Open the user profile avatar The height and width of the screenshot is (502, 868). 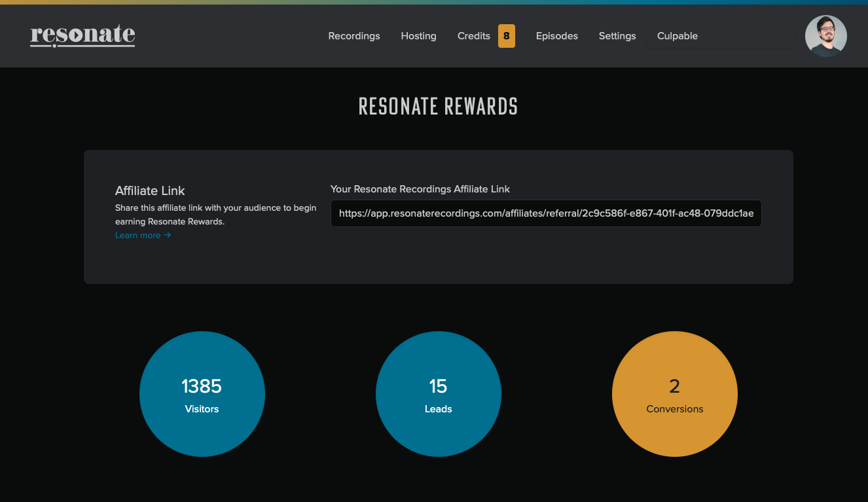[826, 36]
